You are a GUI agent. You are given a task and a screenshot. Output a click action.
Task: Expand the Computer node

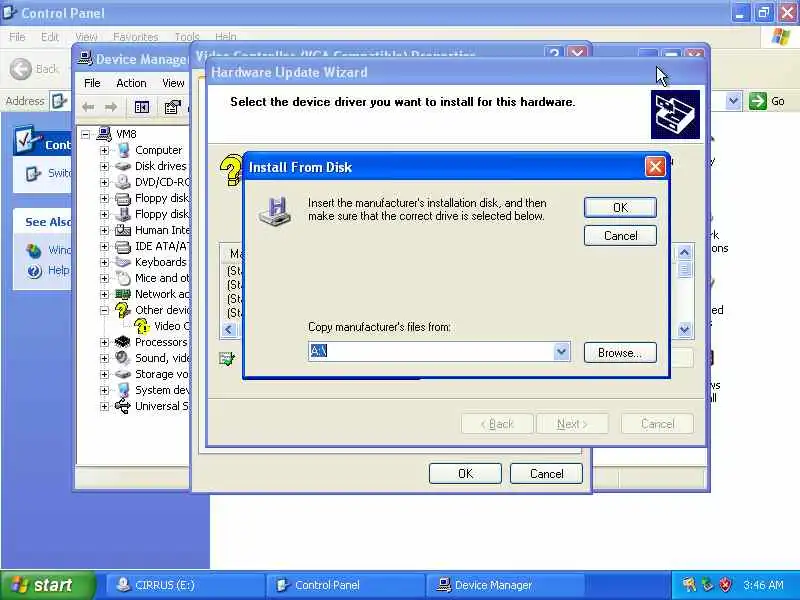point(104,151)
